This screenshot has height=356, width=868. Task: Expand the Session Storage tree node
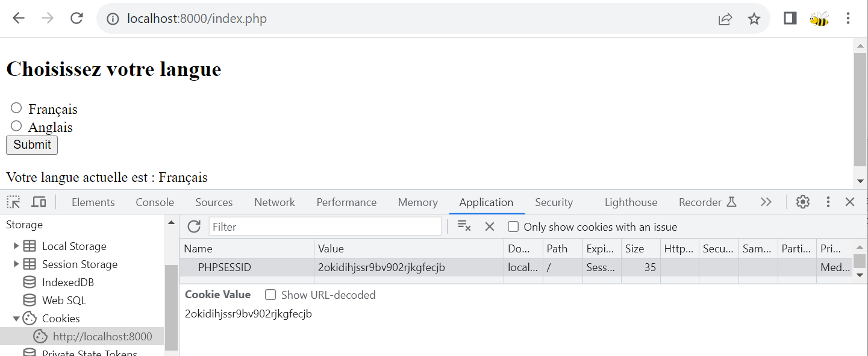pos(16,264)
